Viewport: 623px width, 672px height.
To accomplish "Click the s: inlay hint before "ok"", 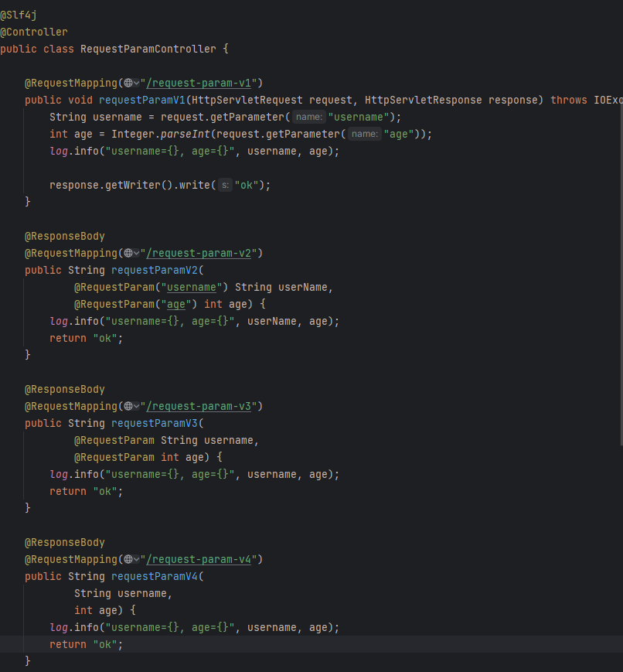I will pos(226,185).
